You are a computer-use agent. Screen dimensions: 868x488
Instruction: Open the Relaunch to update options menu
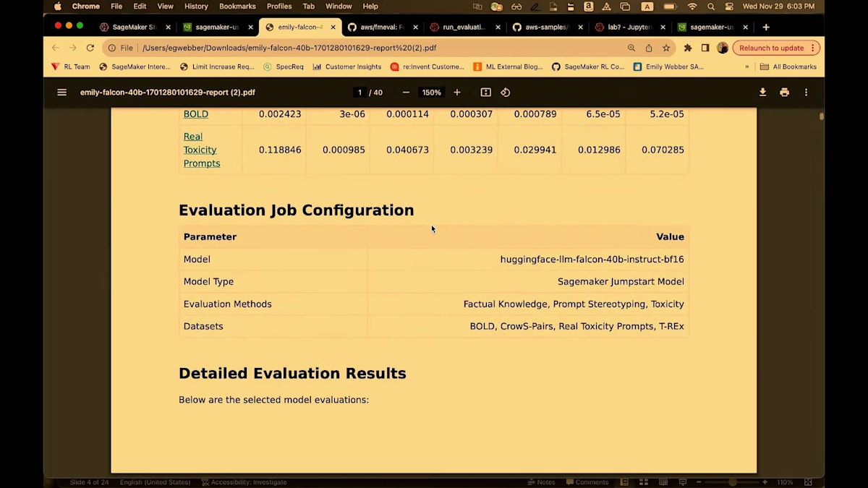click(x=813, y=48)
